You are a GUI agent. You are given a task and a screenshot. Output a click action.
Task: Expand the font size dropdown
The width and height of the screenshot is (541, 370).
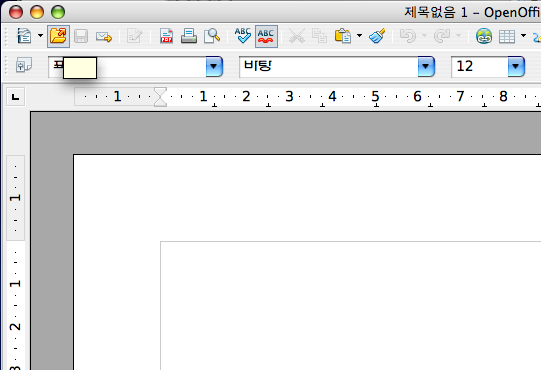pos(516,67)
